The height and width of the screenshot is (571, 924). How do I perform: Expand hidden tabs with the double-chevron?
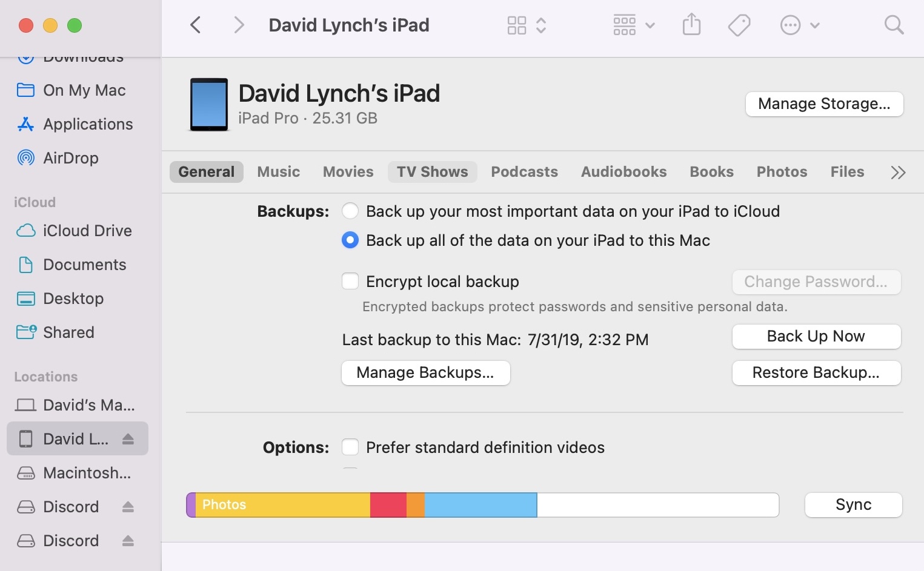[898, 172]
